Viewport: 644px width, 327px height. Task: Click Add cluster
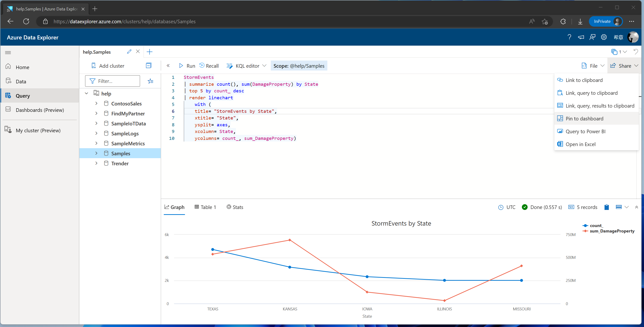pos(108,66)
